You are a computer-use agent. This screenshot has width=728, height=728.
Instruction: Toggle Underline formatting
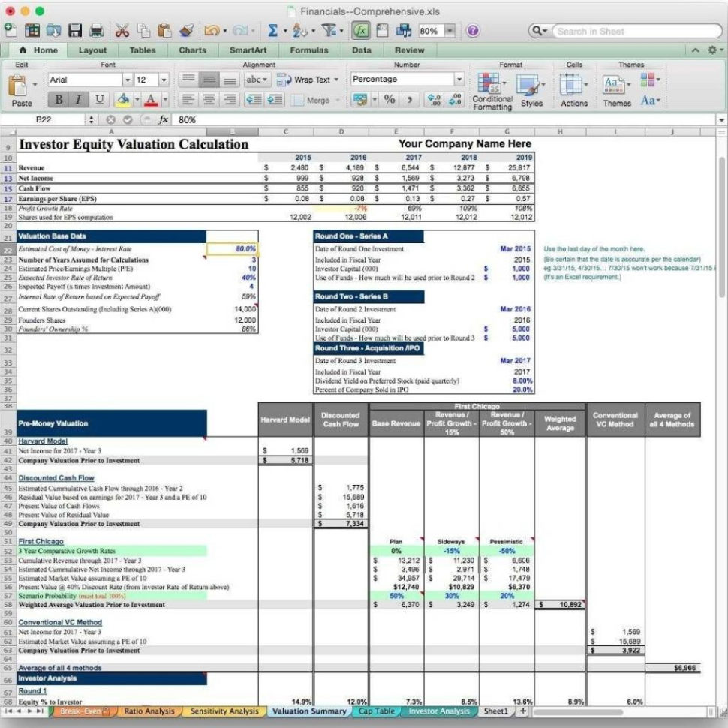99,99
